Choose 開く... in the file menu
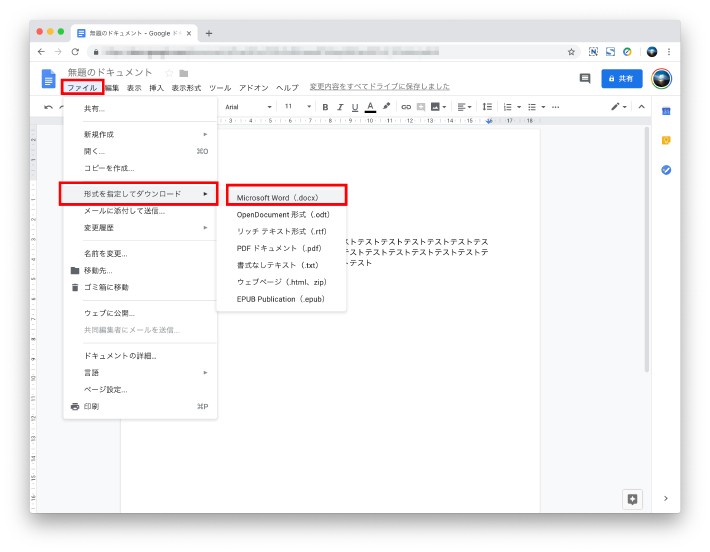Viewport: 710px width, 552px height. [140, 151]
